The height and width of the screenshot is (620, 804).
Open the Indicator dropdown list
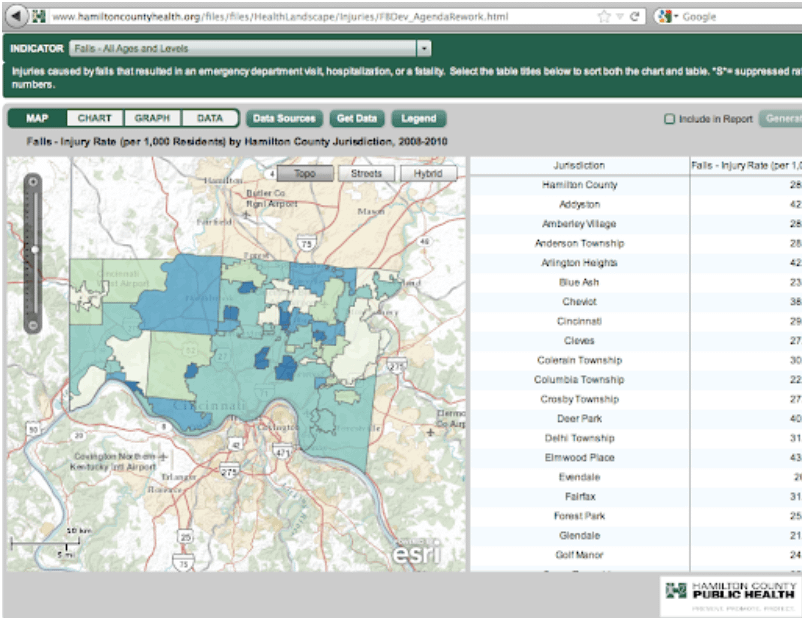[x=424, y=48]
